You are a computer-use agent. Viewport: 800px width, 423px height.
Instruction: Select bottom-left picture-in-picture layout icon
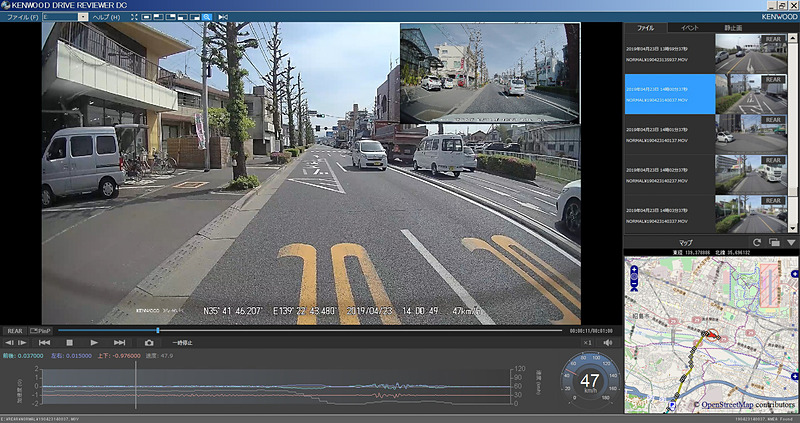click(x=183, y=17)
